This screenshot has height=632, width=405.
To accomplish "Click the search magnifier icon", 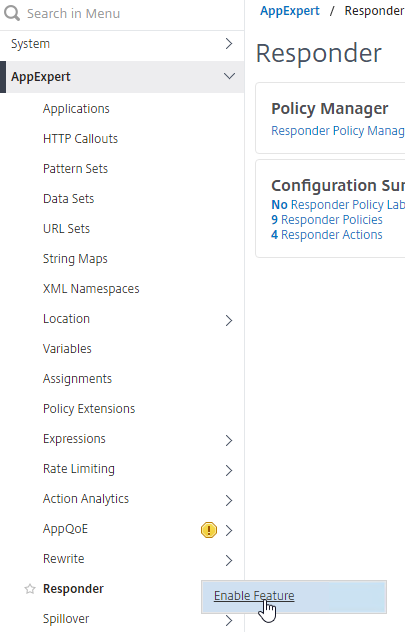I will click(12, 13).
